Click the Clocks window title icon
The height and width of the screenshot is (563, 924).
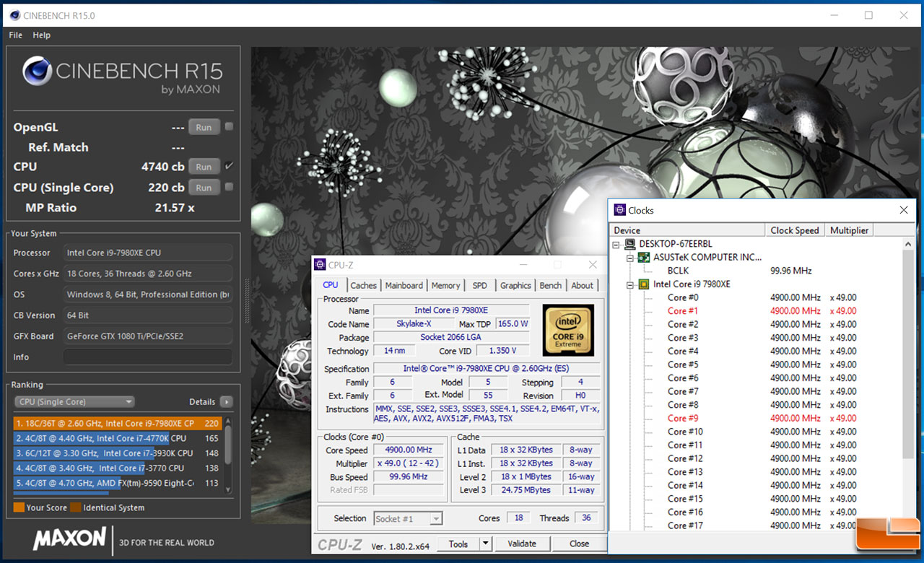point(619,210)
